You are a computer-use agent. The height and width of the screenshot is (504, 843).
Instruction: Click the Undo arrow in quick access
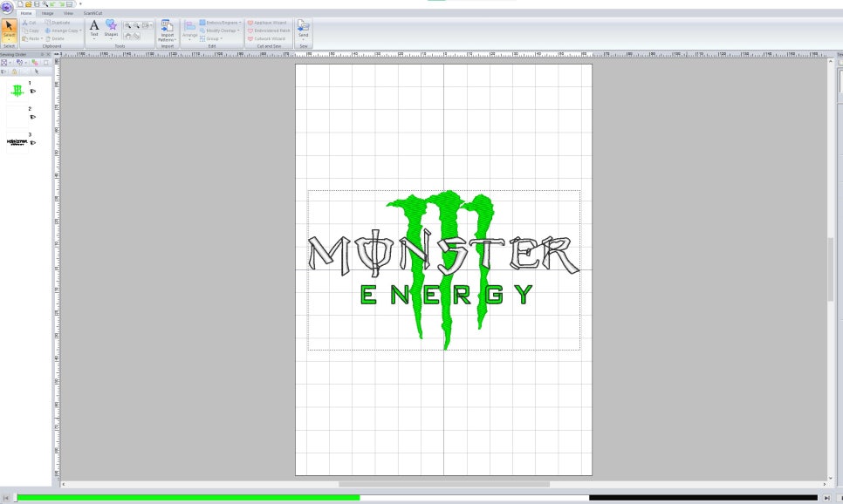(x=52, y=3)
